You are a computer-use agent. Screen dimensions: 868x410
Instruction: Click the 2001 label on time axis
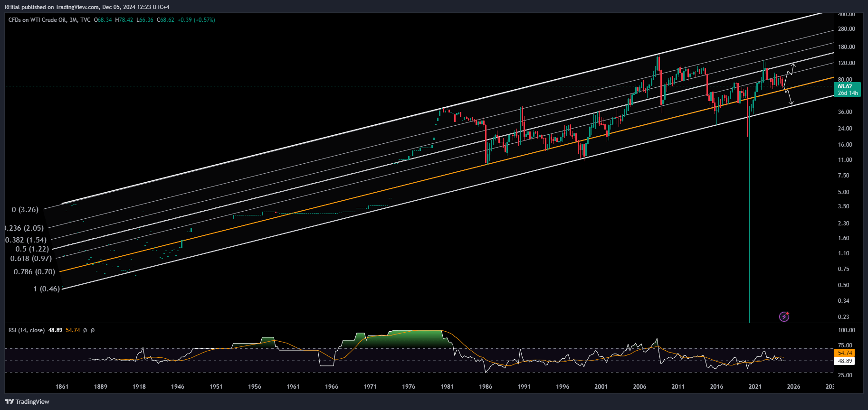click(601, 387)
